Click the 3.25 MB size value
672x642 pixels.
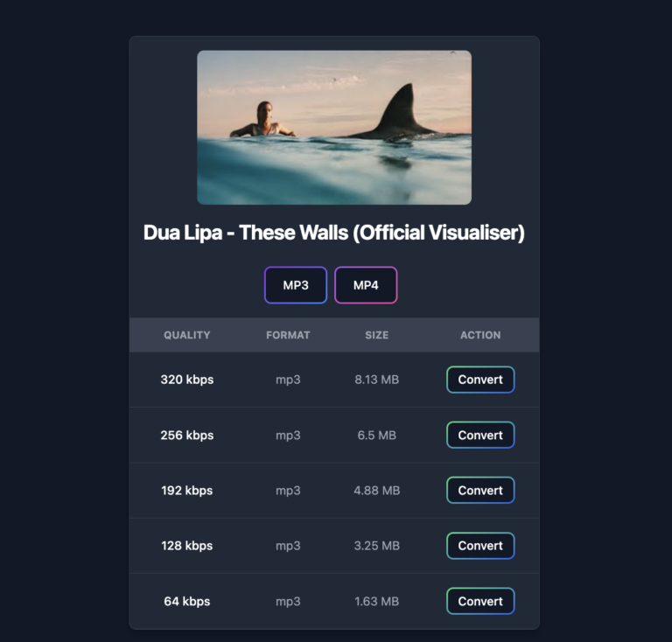(376, 546)
